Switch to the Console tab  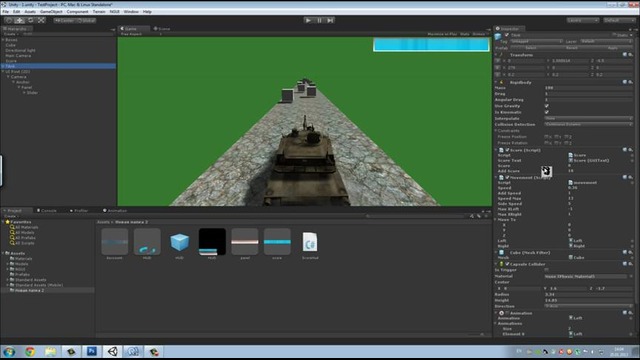(47, 211)
